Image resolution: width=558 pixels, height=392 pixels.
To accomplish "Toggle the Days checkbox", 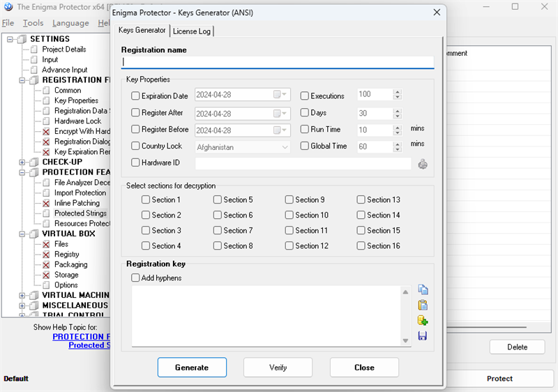I will pos(304,112).
